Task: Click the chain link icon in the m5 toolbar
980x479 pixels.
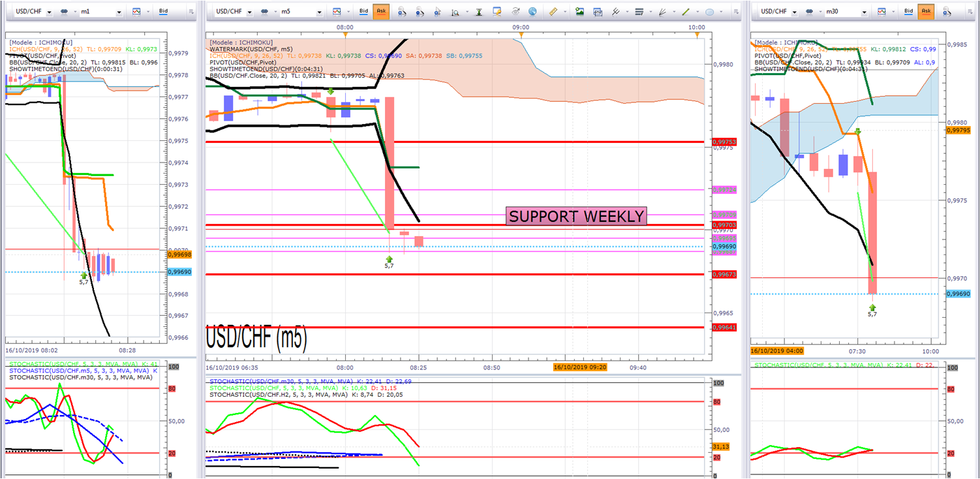Action: coord(264,12)
